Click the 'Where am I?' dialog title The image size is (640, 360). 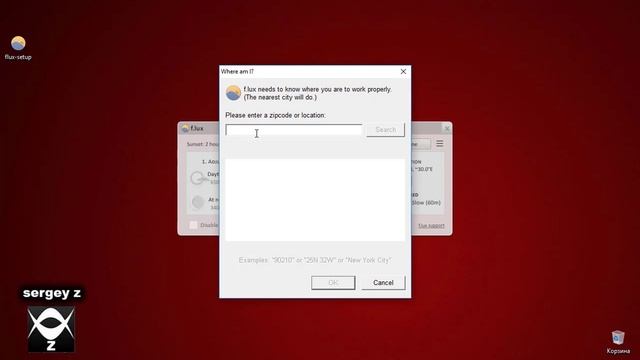coord(237,71)
